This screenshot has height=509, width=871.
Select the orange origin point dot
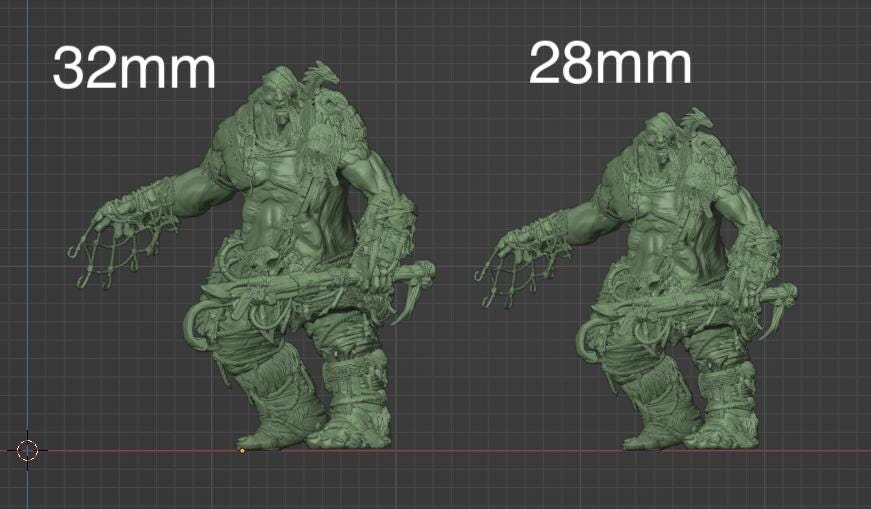tap(242, 451)
